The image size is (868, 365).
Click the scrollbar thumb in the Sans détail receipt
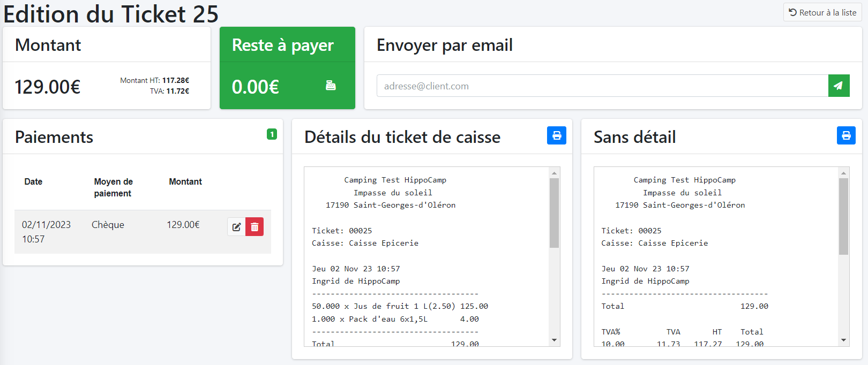843,216
